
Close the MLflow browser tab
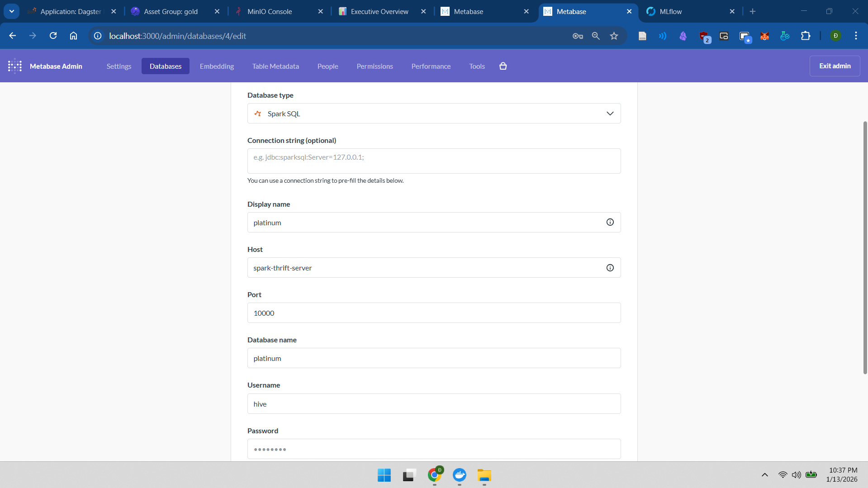pos(732,11)
